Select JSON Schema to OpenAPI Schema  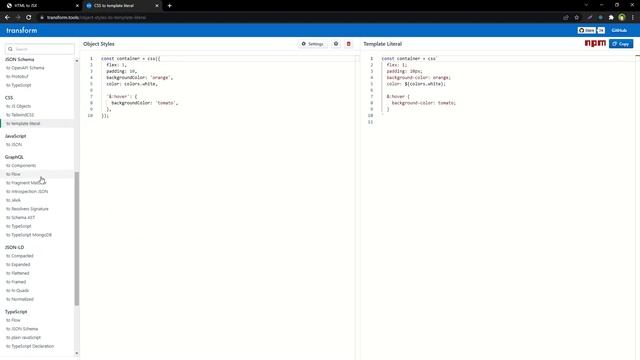pyautogui.click(x=25, y=68)
